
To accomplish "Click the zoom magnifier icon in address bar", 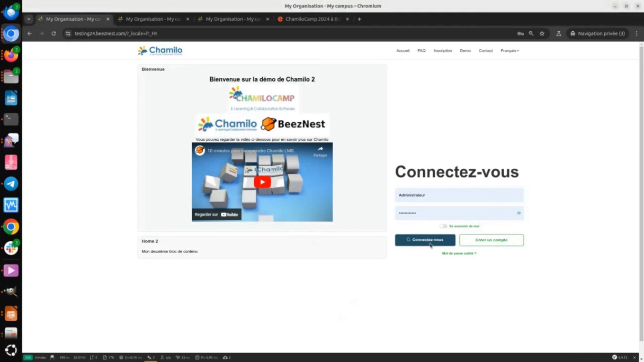I will click(x=531, y=33).
